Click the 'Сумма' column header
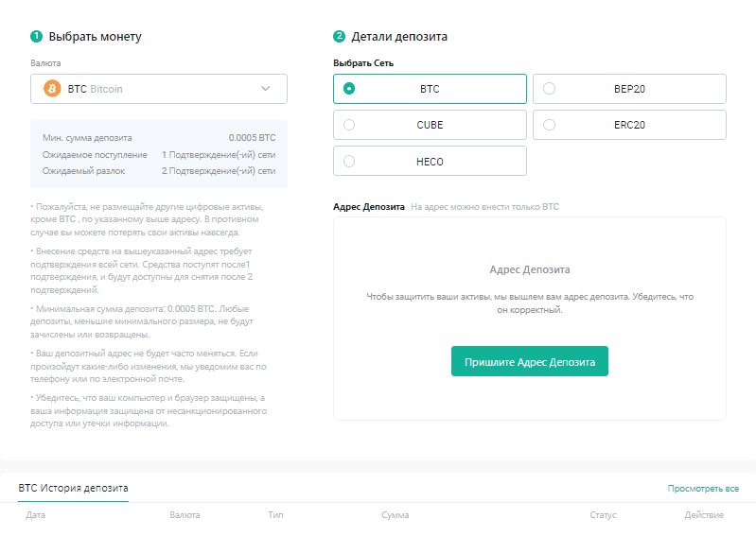 396,515
